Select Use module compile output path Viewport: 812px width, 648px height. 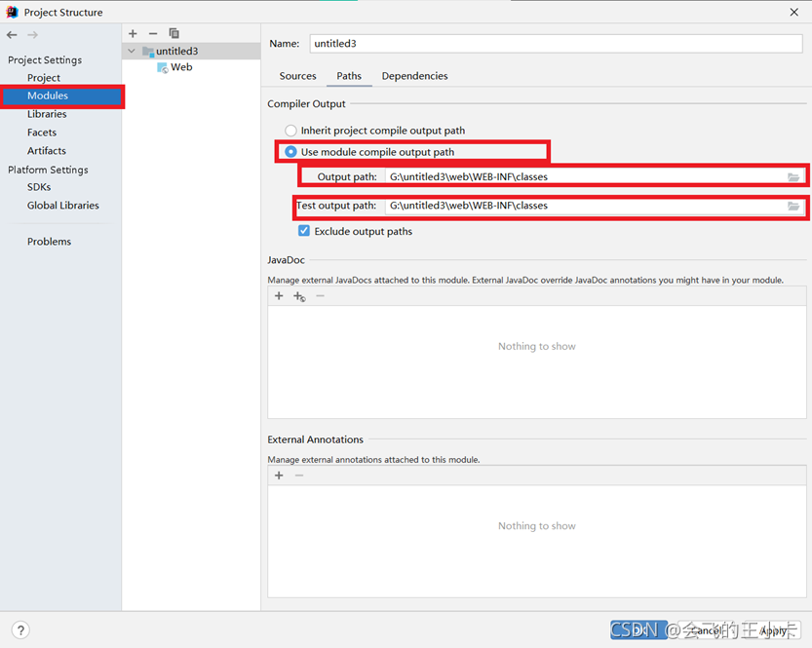point(291,152)
